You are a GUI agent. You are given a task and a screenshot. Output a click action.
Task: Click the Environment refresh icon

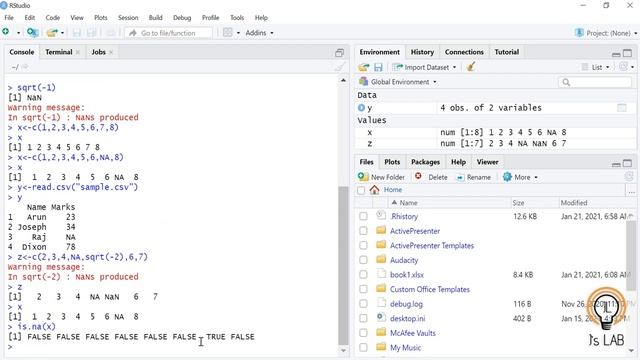623,67
